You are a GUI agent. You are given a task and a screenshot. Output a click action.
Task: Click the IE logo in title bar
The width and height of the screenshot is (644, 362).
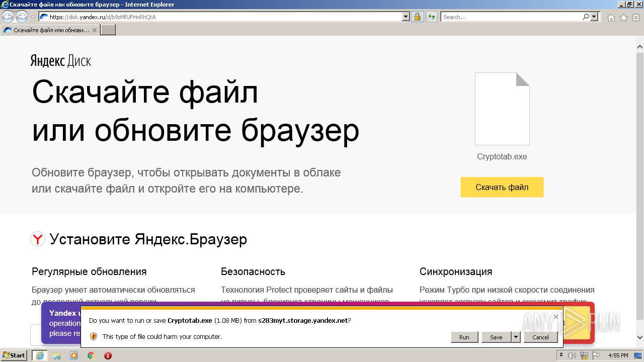click(5, 5)
